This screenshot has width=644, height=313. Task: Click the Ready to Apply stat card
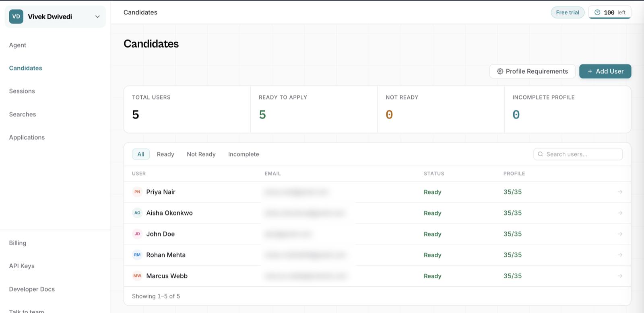click(x=314, y=109)
